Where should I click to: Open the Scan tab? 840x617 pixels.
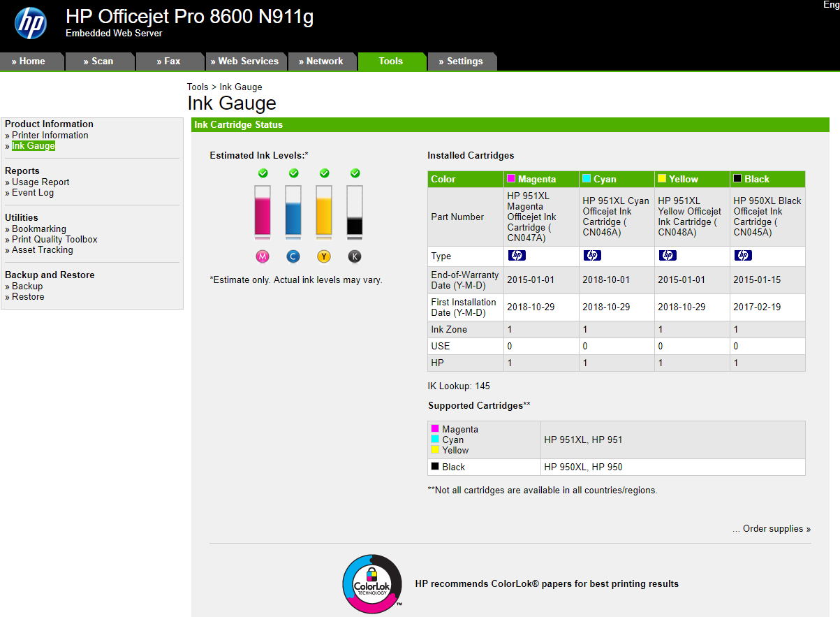click(98, 61)
